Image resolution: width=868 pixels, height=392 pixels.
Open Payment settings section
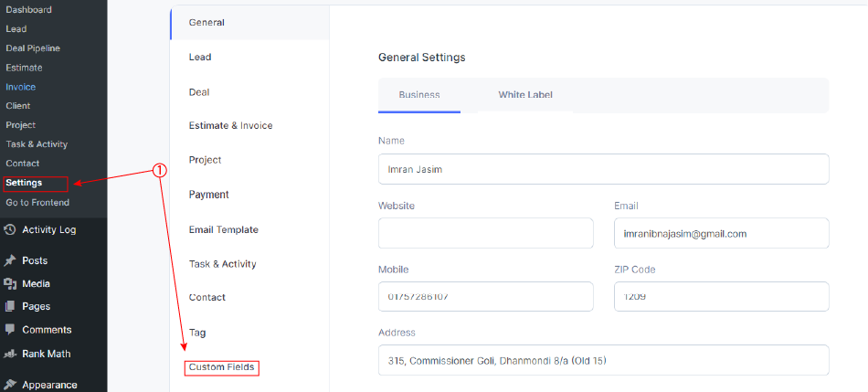[x=208, y=195]
